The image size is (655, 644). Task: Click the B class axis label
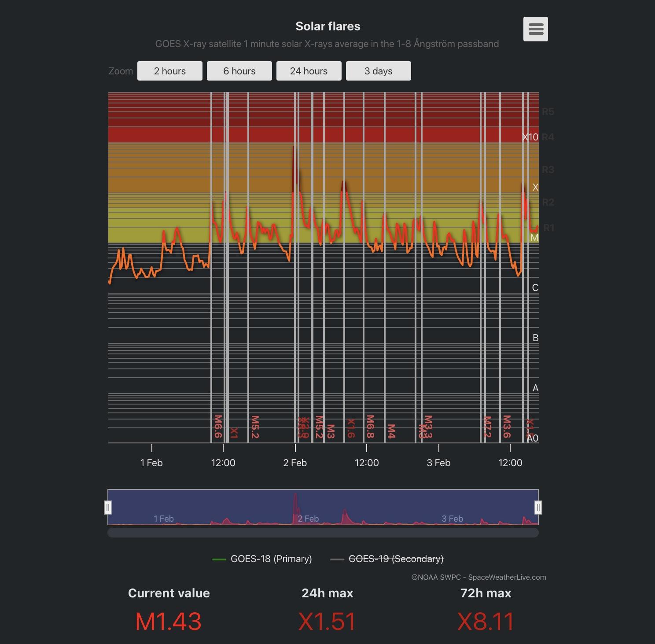[535, 338]
